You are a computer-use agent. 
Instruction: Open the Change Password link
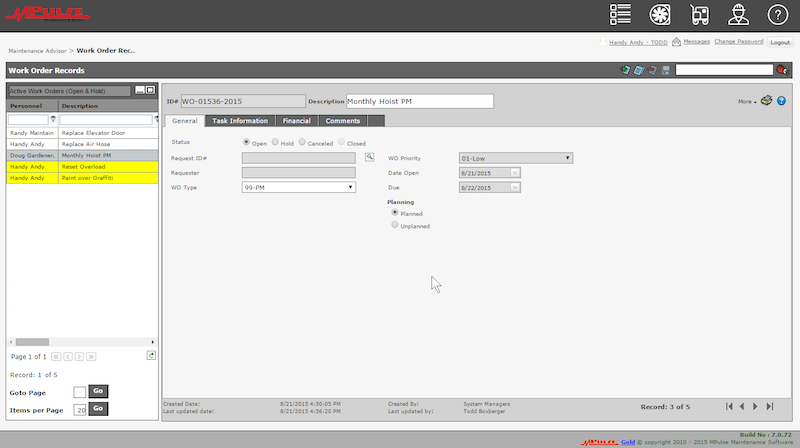click(x=739, y=42)
